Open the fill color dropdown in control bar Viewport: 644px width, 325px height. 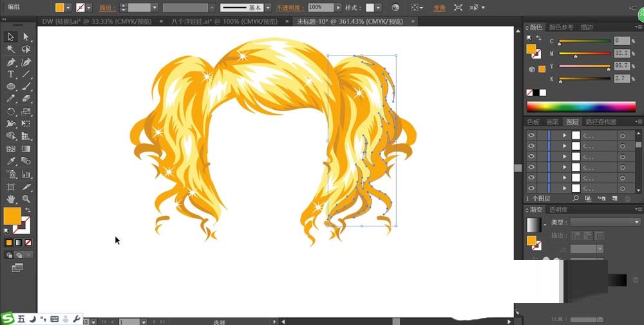pyautogui.click(x=70, y=8)
